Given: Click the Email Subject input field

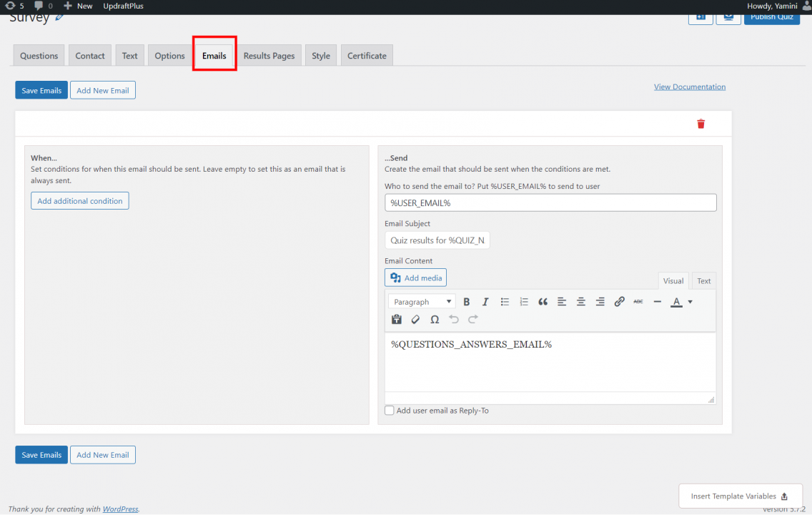Looking at the screenshot, I should pyautogui.click(x=437, y=240).
